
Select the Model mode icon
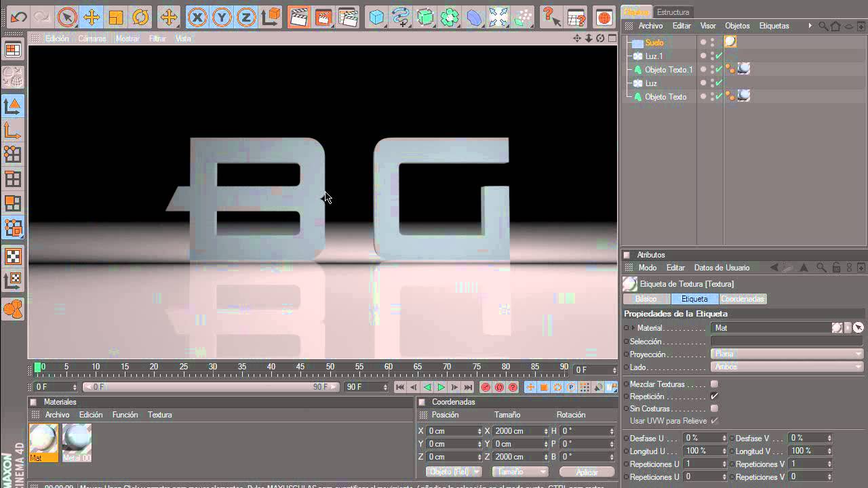(x=13, y=106)
